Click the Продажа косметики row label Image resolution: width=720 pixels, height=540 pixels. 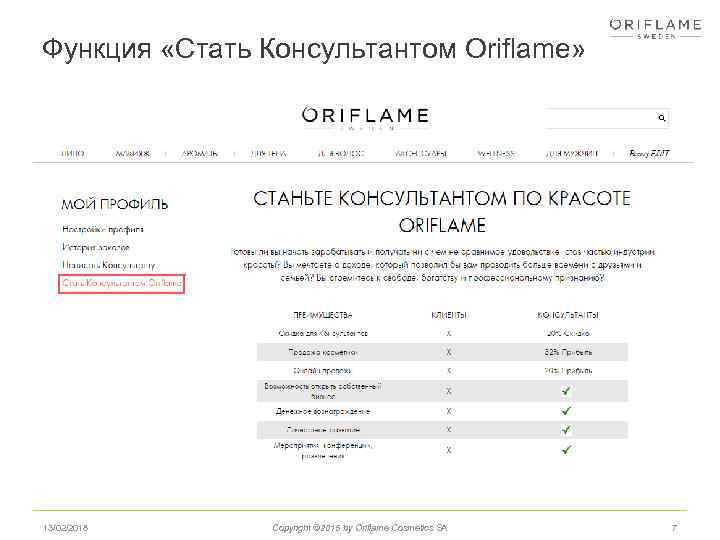click(323, 352)
